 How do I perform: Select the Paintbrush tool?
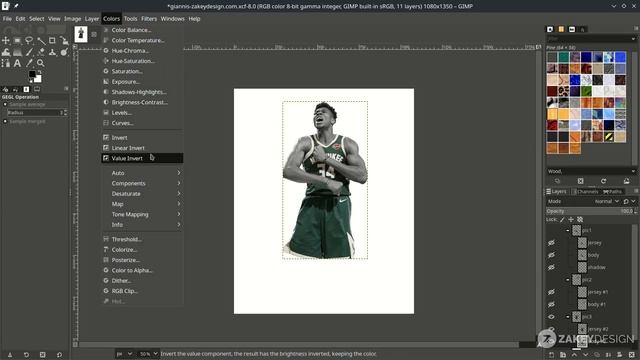point(29,52)
